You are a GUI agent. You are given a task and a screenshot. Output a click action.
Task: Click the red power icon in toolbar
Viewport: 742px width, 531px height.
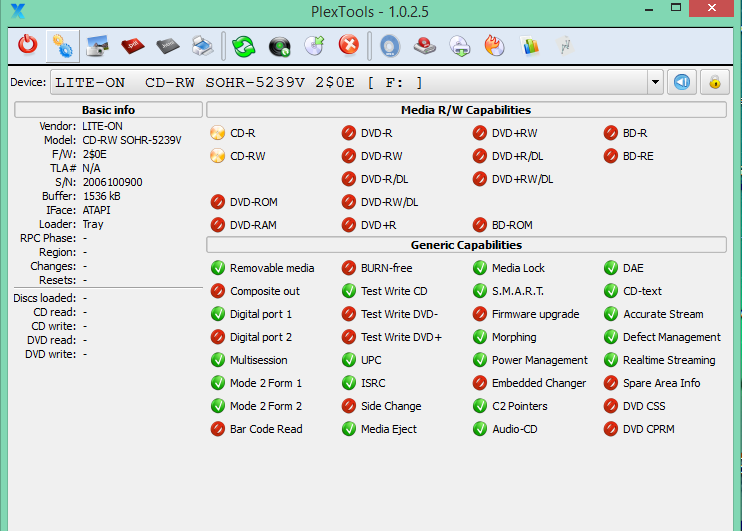(x=27, y=45)
